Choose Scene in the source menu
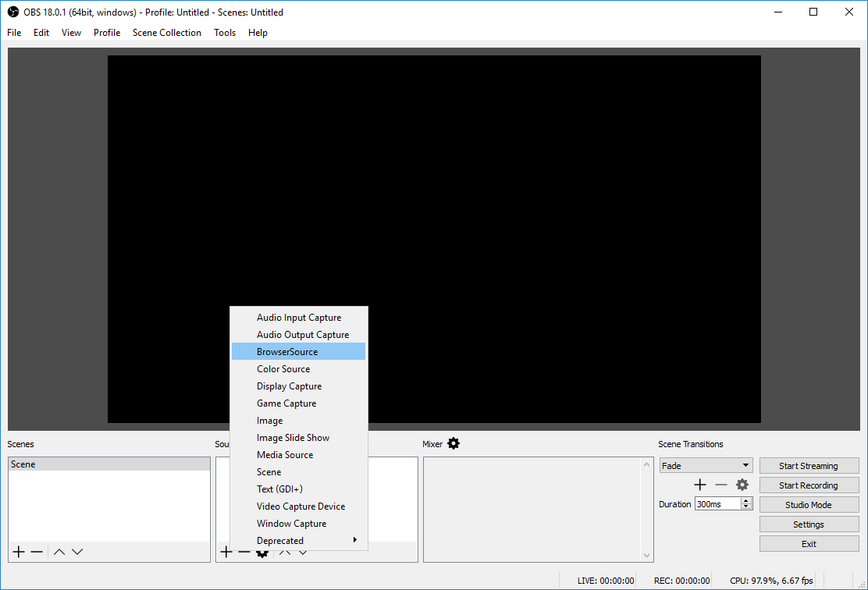Viewport: 868px width, 590px height. (x=298, y=471)
